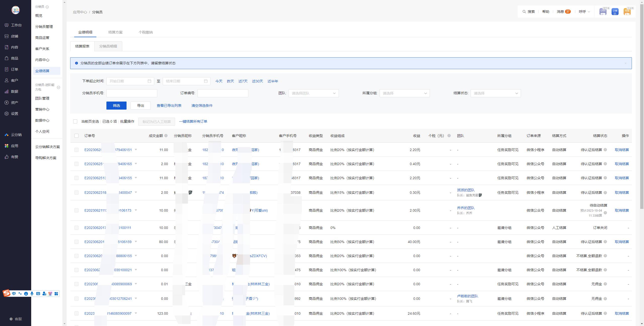Check the table header select-all checkbox
This screenshot has height=326, width=644.
click(x=76, y=136)
